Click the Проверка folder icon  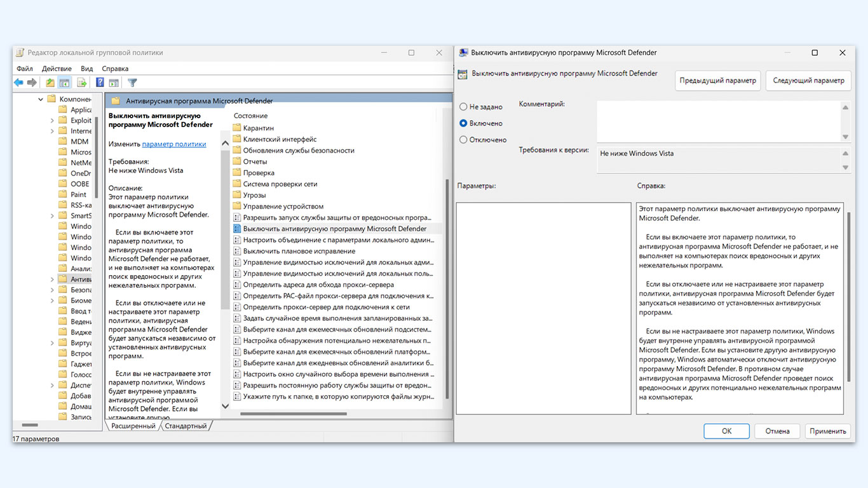tap(237, 173)
